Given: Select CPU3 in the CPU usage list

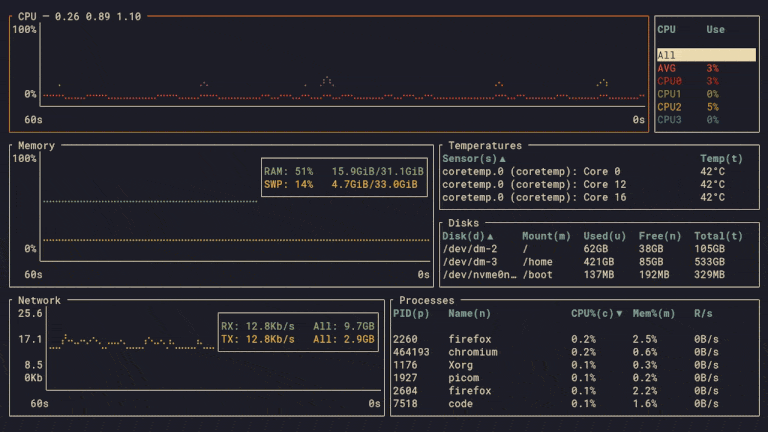Looking at the screenshot, I should 669,120.
